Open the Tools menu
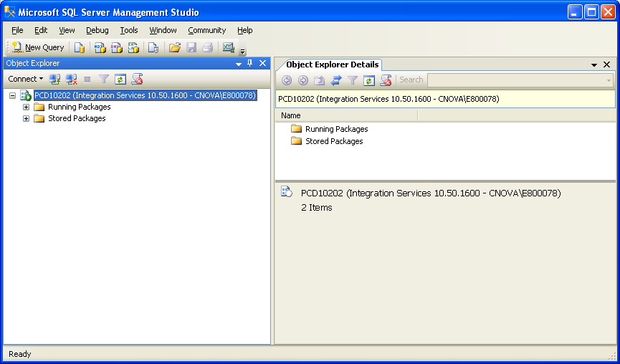Viewport: 620px width, 364px height. 129,30
